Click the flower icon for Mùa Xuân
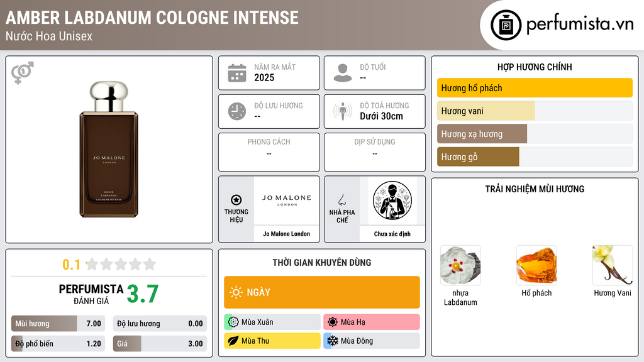Image resolution: width=644 pixels, height=362 pixels. point(233,322)
